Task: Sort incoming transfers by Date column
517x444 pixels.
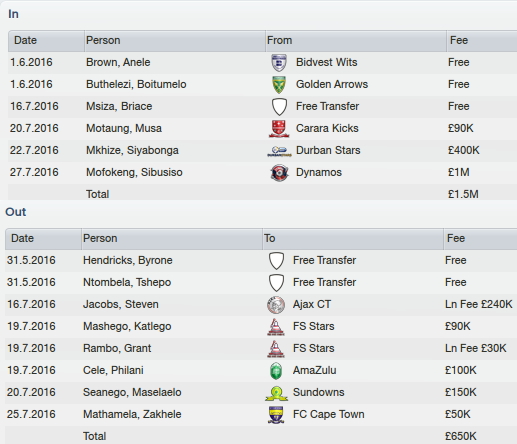Action: [46, 41]
